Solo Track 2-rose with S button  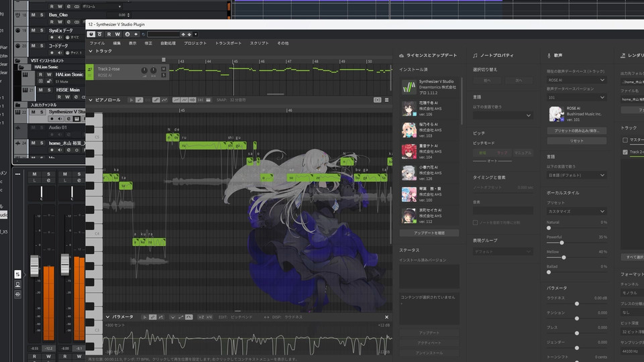[164, 75]
